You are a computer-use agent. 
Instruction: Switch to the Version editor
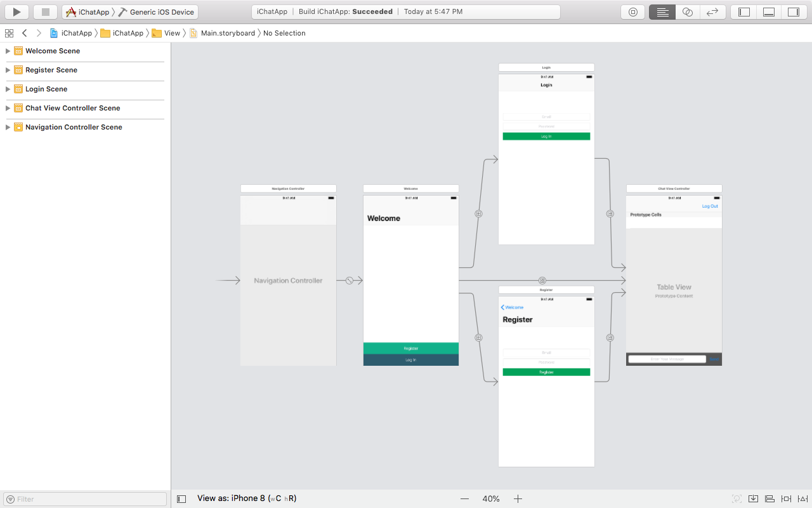pyautogui.click(x=712, y=11)
